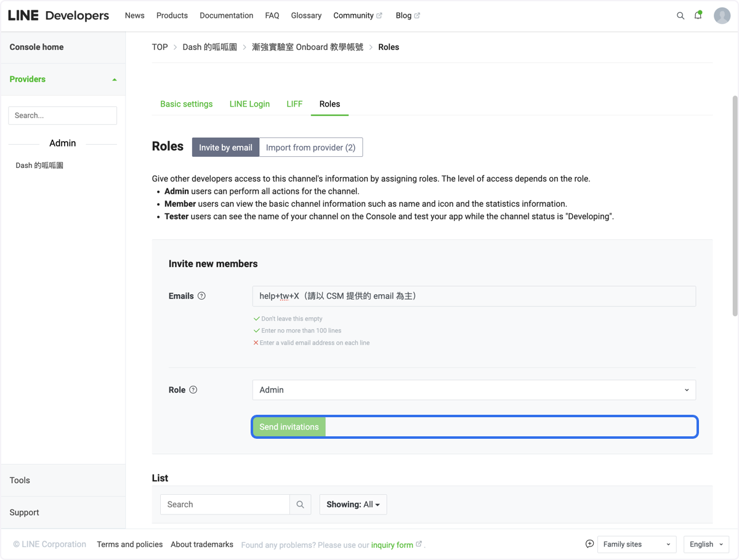Open the Blog external link

point(408,15)
